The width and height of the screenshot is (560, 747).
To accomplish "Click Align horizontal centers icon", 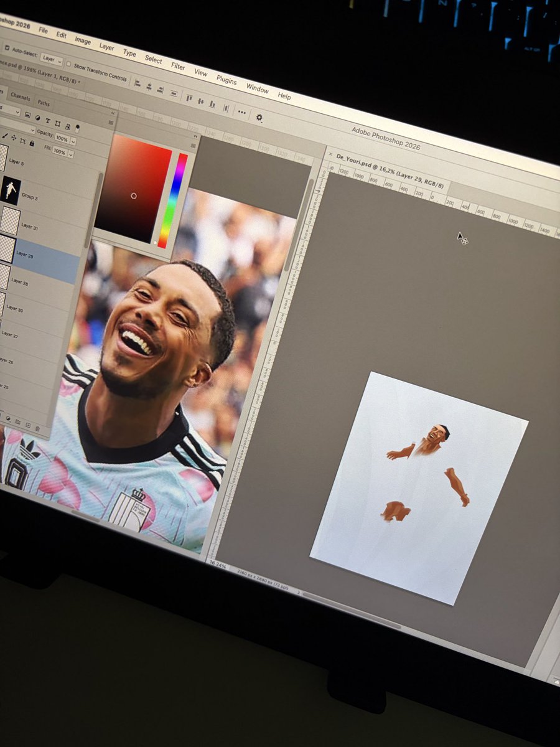I will (149, 86).
